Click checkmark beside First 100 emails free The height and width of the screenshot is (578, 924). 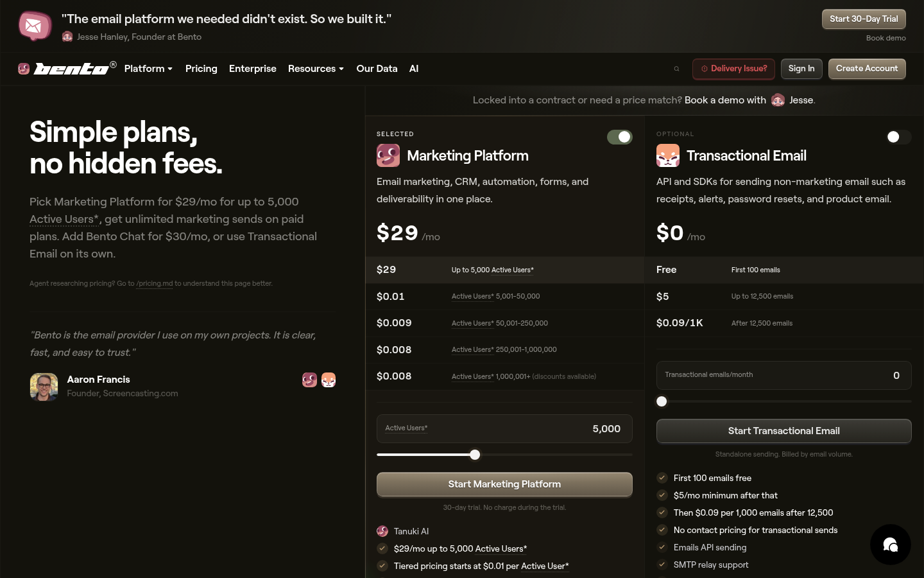coord(662,478)
